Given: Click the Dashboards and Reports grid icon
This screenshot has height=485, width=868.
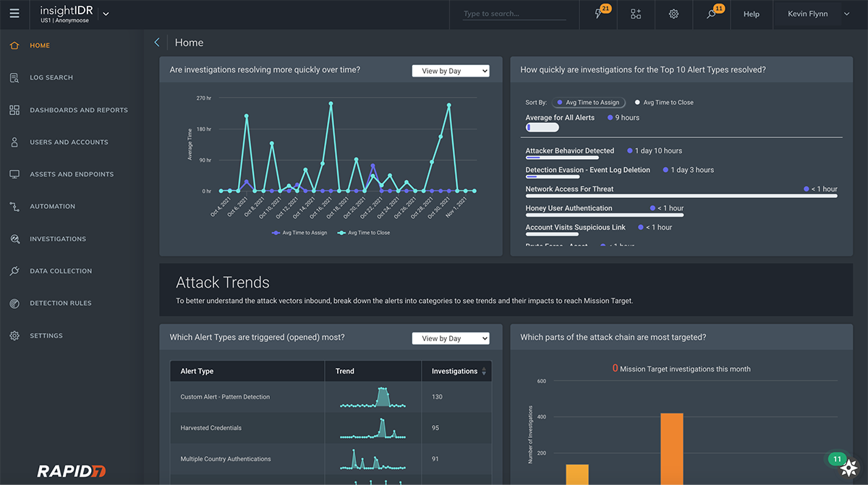Looking at the screenshot, I should point(14,110).
